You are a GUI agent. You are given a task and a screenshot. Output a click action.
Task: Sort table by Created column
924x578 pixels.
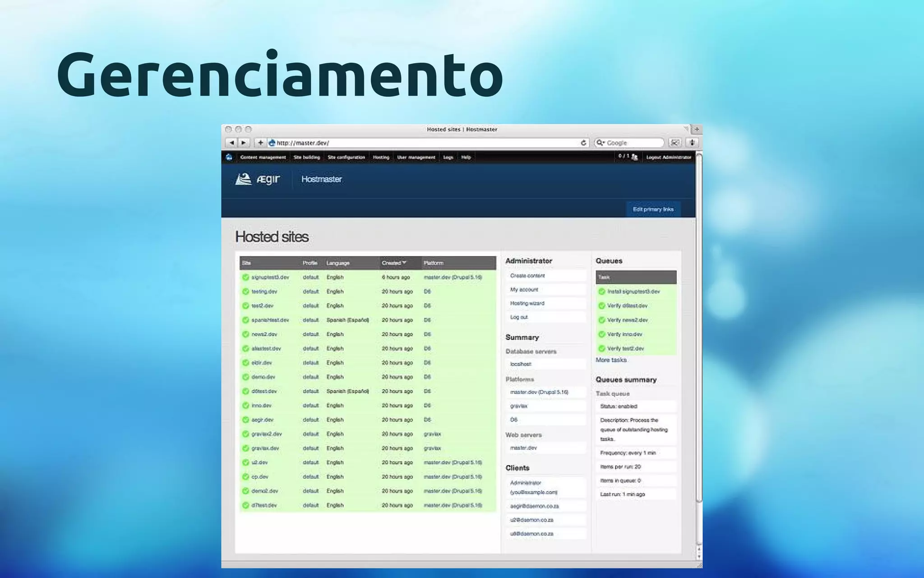click(394, 263)
